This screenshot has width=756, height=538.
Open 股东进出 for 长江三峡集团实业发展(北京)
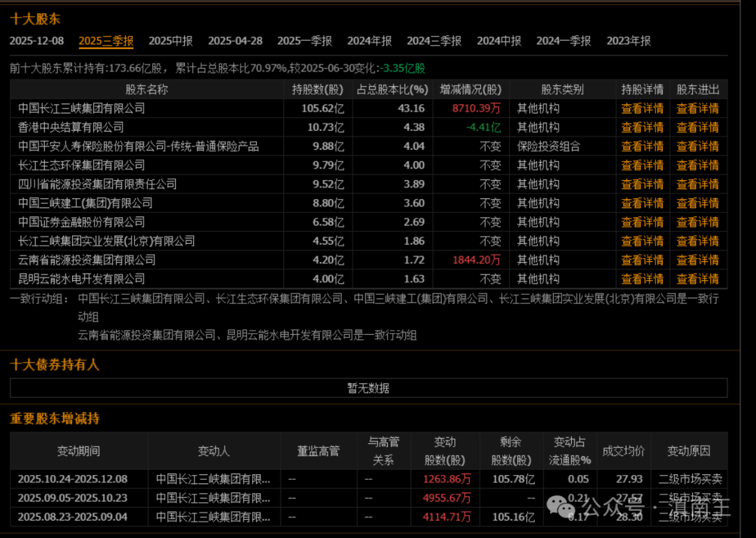pyautogui.click(x=698, y=241)
